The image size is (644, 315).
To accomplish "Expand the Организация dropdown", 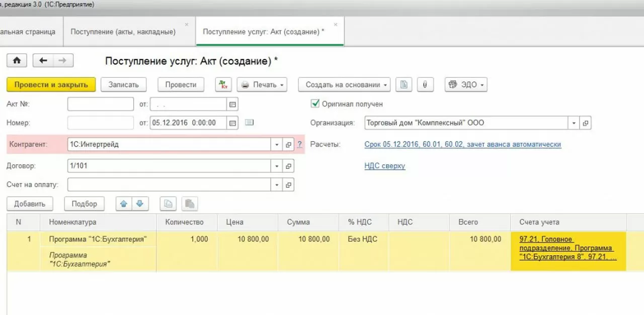I will tap(574, 123).
